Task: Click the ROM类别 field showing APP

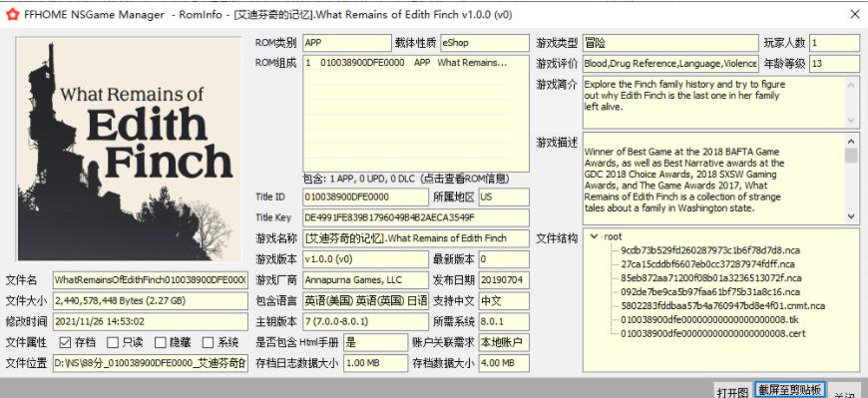Action: click(347, 43)
